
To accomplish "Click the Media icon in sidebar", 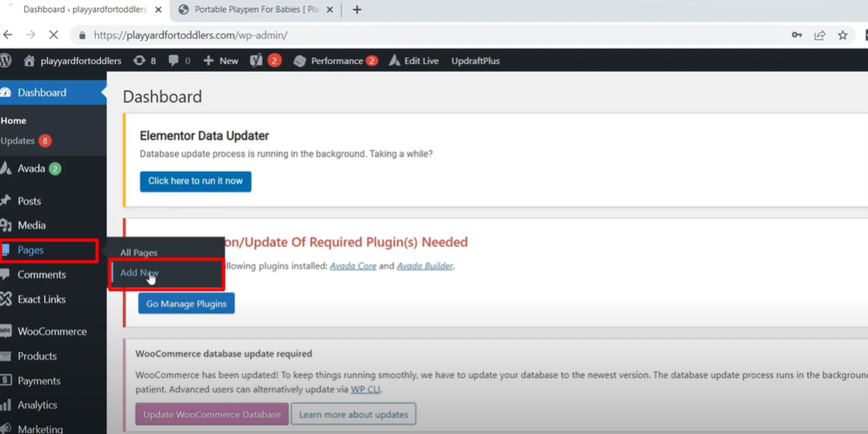I will [6, 225].
